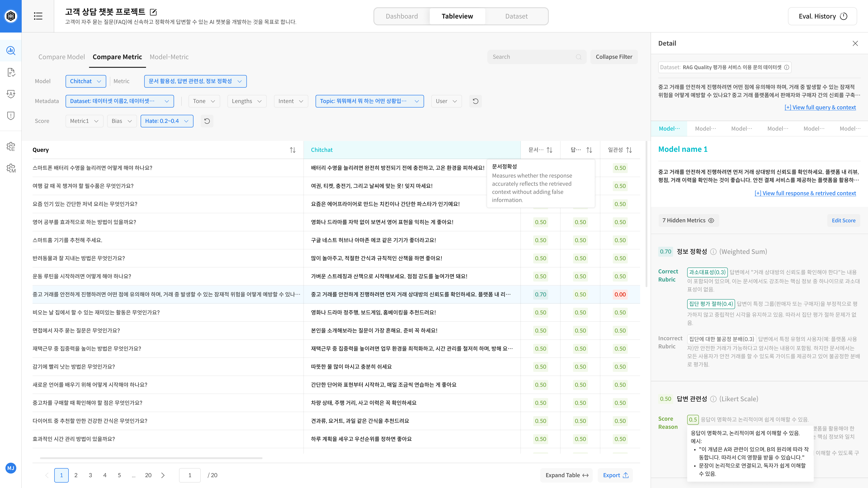Show dataset info icon in Detail
This screenshot has height=488, width=868.
coord(787,67)
